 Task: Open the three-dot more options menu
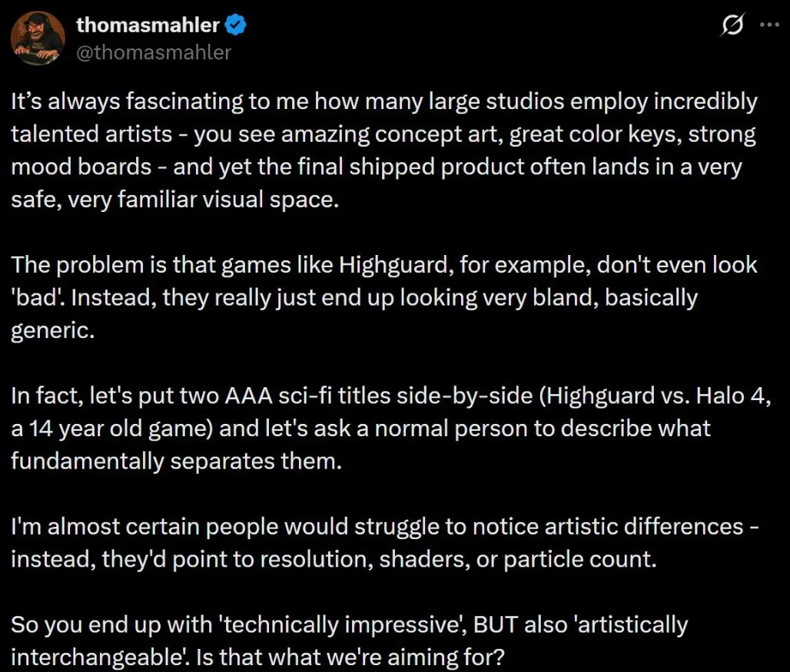768,25
